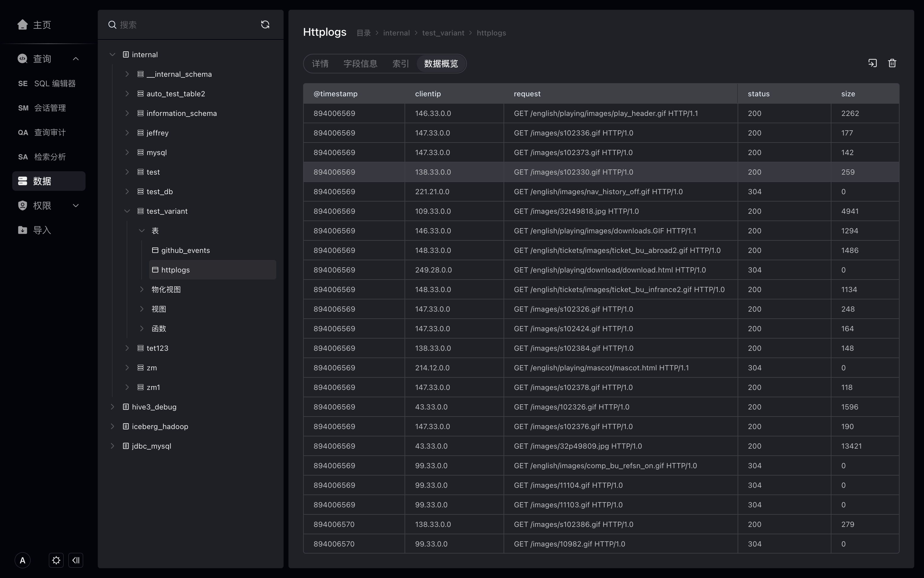This screenshot has height=578, width=924.
Task: Click the table icon next to httplogs
Action: point(155,269)
